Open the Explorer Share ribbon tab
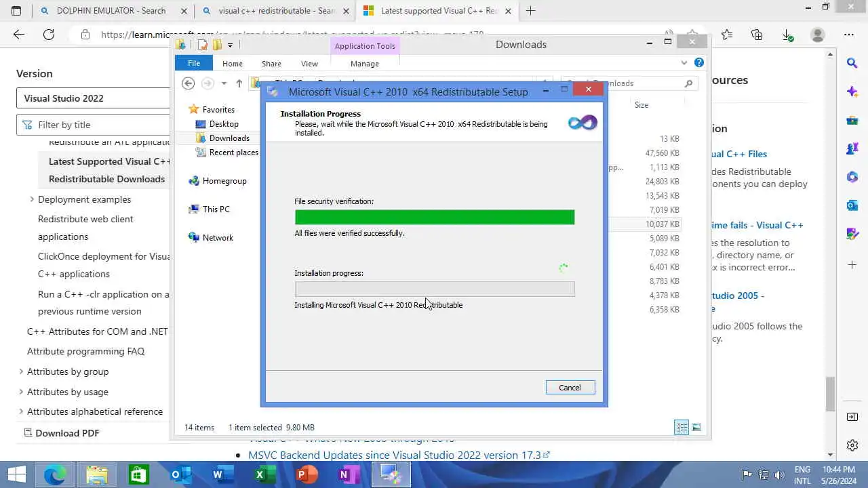 271,63
